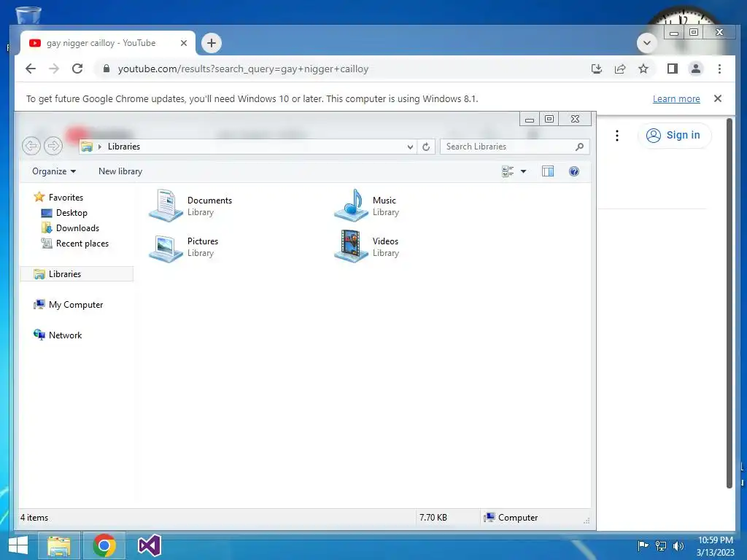Image resolution: width=747 pixels, height=560 pixels.
Task: Click the Chrome taskbar icon
Action: pos(104,545)
